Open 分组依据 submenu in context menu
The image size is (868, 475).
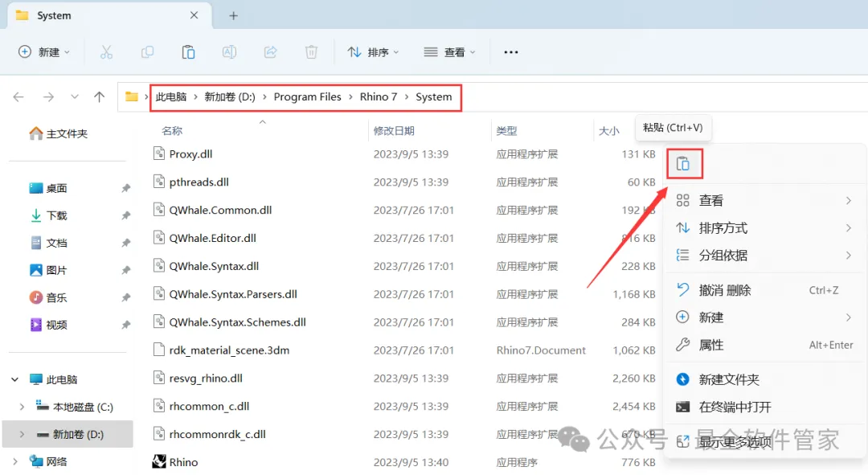[x=764, y=256]
